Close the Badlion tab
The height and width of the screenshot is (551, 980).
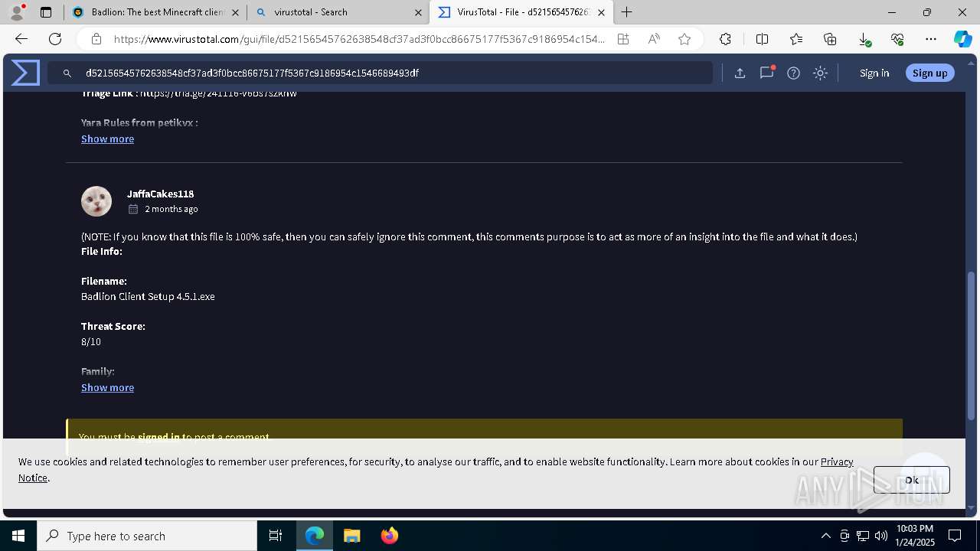pos(235,12)
